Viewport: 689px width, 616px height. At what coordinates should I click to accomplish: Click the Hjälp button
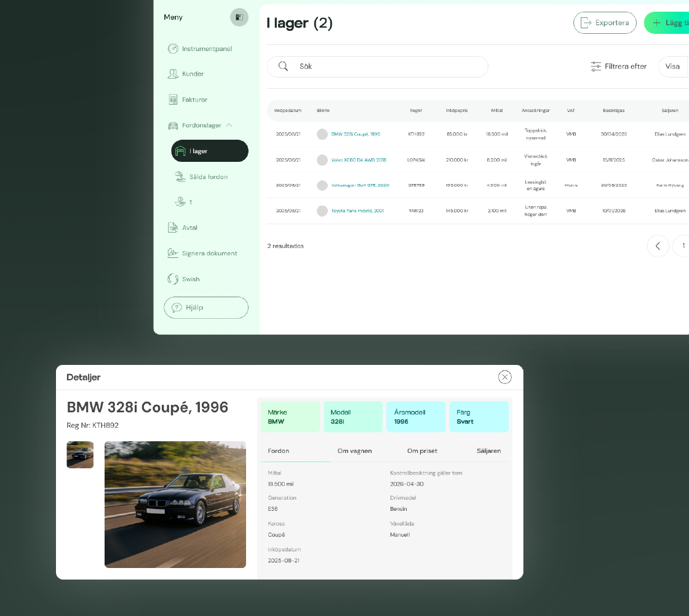point(205,308)
